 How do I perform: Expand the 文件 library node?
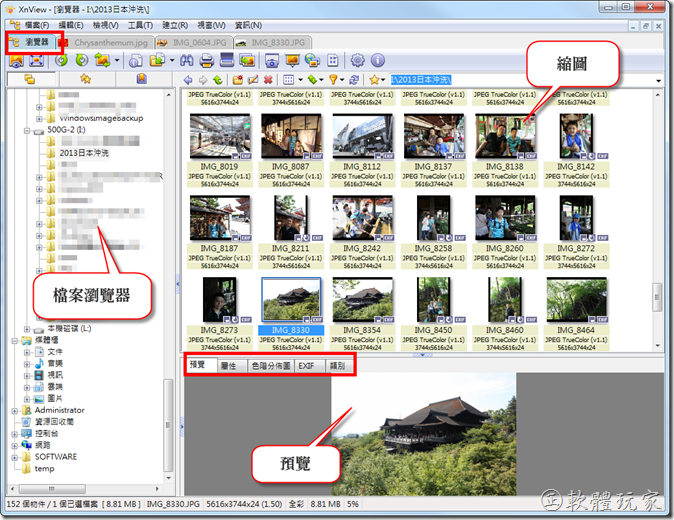(28, 352)
